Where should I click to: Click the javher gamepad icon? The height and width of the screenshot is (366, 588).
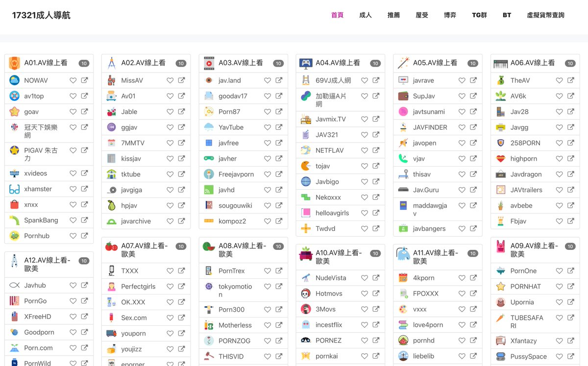(x=209, y=158)
